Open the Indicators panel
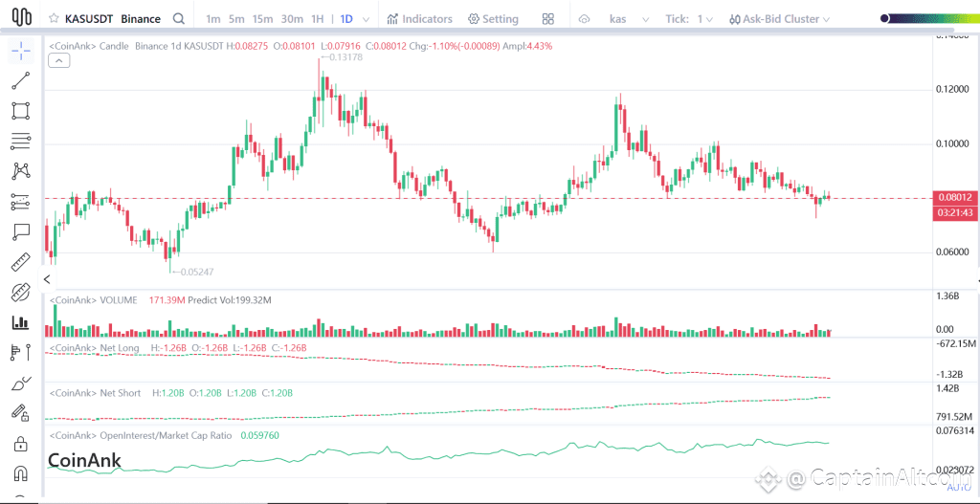This screenshot has height=504, width=980. [x=419, y=19]
